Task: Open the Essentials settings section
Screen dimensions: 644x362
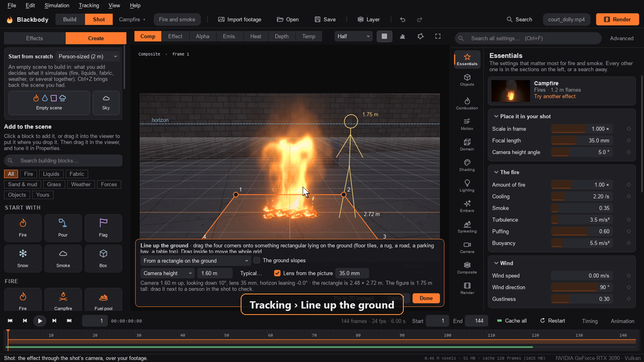Action: [467, 60]
